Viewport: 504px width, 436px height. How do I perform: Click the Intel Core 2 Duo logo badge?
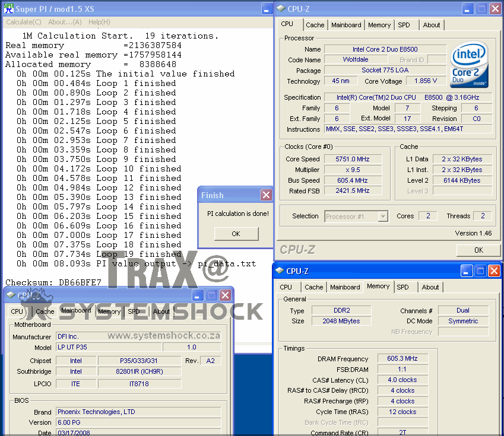[470, 65]
